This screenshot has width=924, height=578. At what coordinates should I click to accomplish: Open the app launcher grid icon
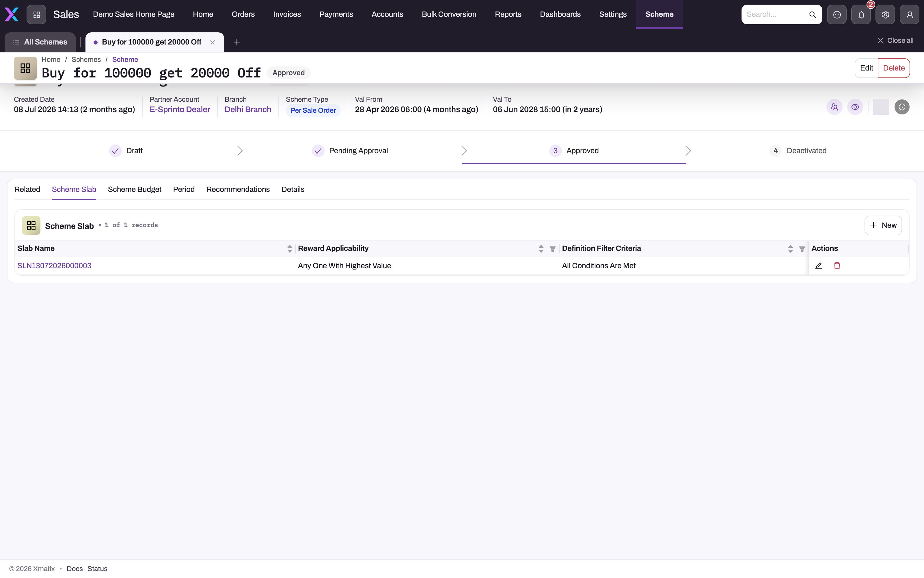click(36, 14)
